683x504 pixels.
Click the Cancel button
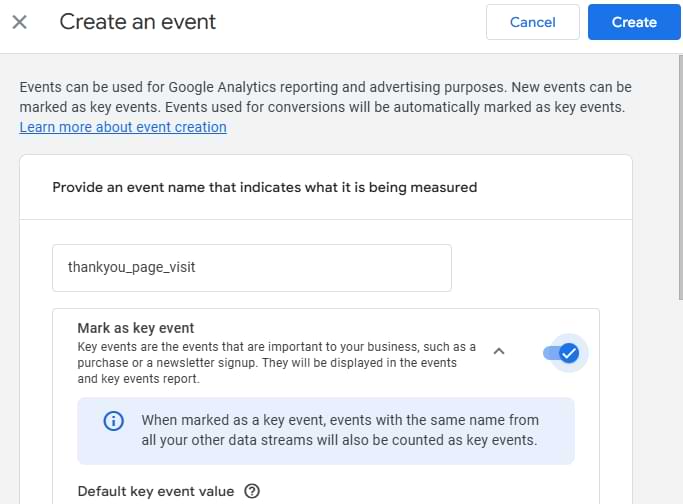click(x=533, y=22)
